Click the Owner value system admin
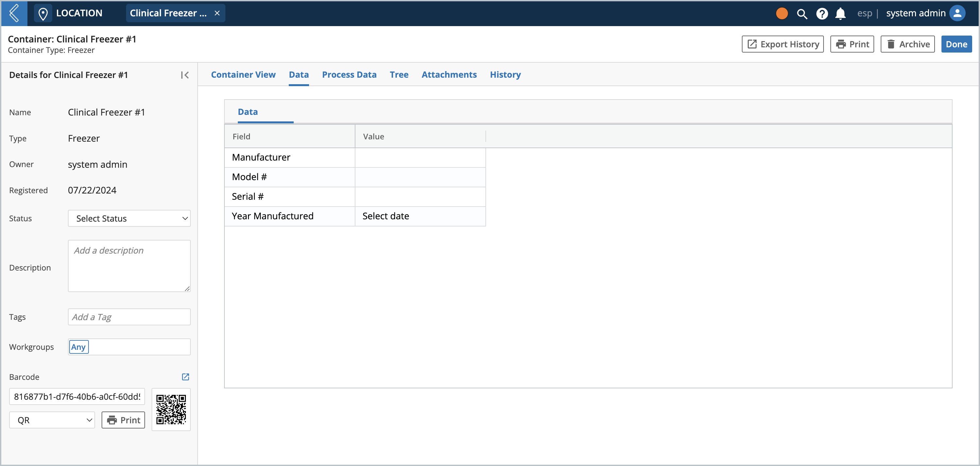Viewport: 980px width, 466px height. click(97, 164)
